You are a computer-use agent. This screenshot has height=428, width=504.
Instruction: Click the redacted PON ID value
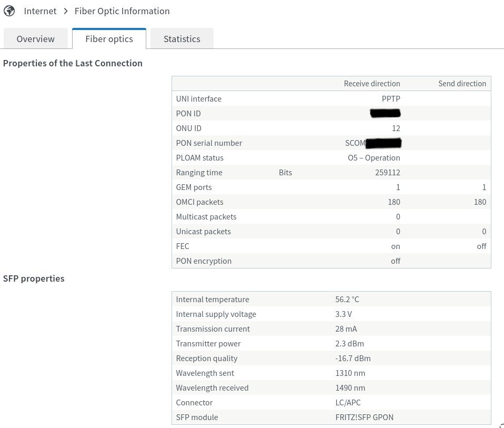tap(385, 113)
